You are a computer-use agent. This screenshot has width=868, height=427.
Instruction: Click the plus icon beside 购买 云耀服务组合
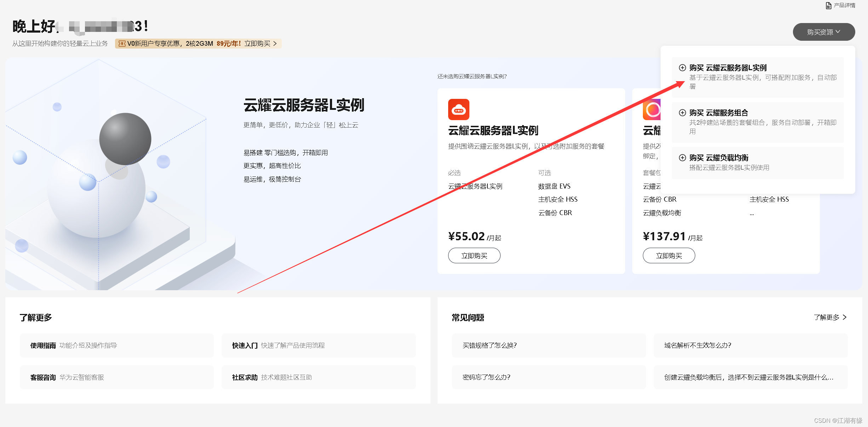pyautogui.click(x=682, y=113)
